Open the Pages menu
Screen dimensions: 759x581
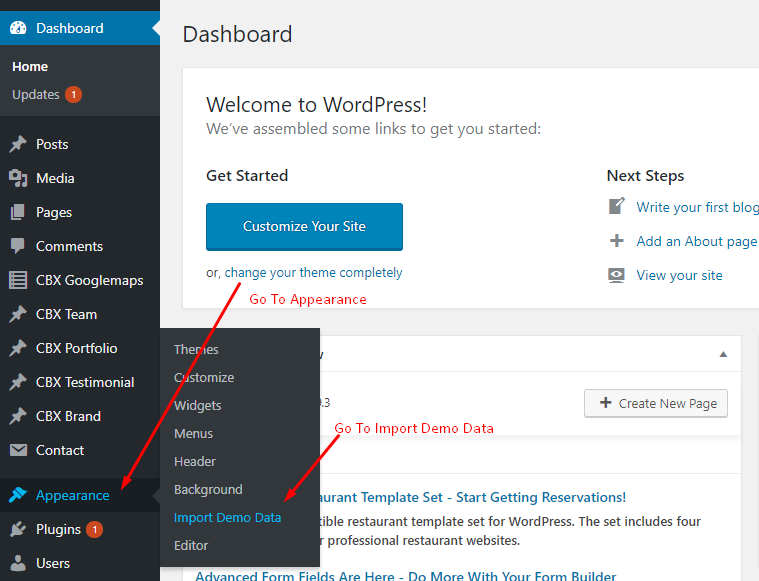pyautogui.click(x=80, y=212)
